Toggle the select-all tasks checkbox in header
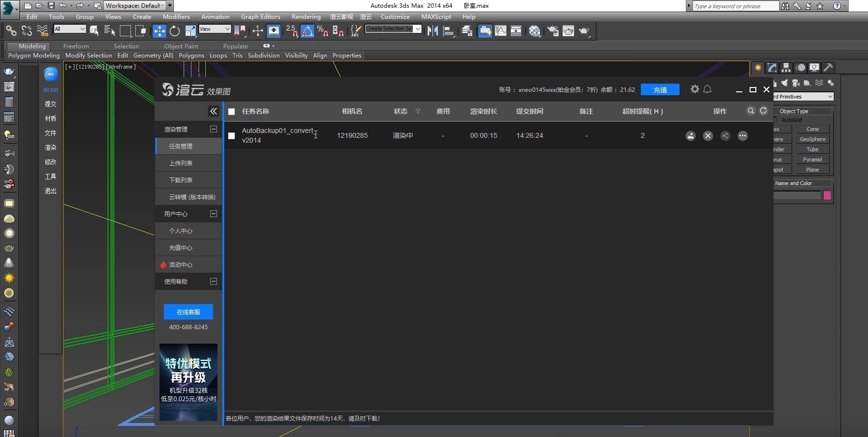The image size is (868, 437). click(231, 112)
